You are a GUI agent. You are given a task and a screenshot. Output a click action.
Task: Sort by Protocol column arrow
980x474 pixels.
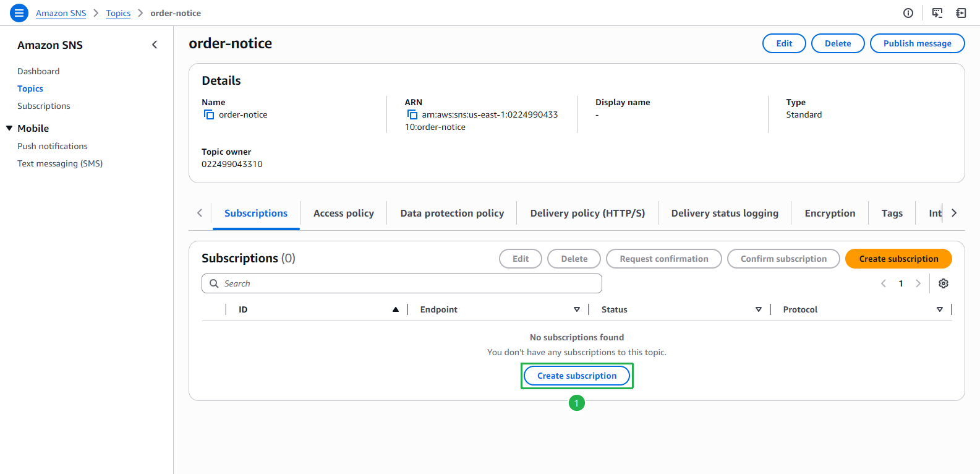coord(940,309)
